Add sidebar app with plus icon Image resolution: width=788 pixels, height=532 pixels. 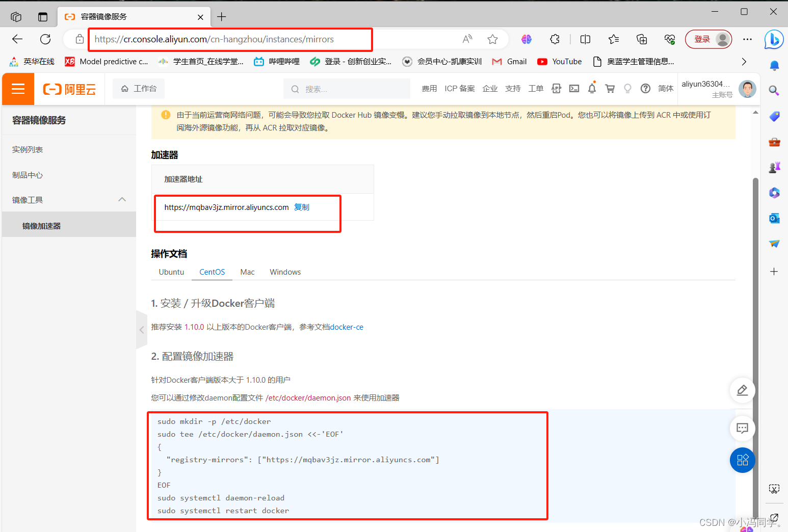point(774,272)
